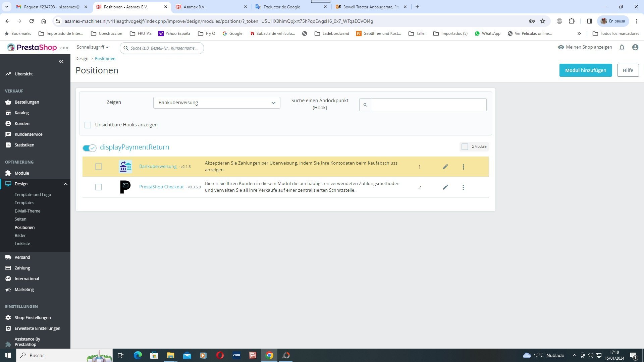This screenshot has height=362, width=644.
Task: Click the Banküberweisung bank module icon
Action: pyautogui.click(x=125, y=167)
